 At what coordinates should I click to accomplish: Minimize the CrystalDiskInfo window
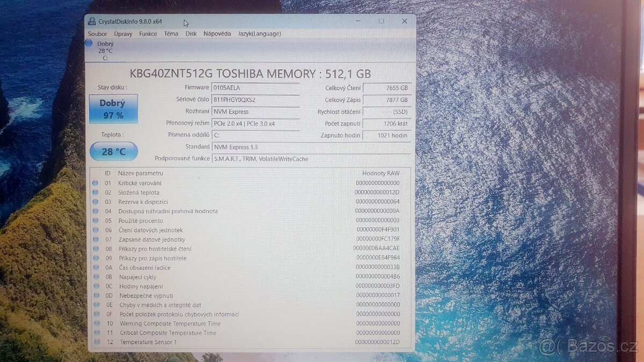pos(359,21)
